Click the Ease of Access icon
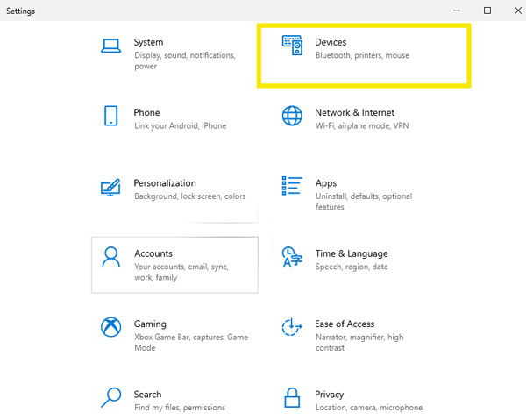526x420 pixels. point(292,327)
